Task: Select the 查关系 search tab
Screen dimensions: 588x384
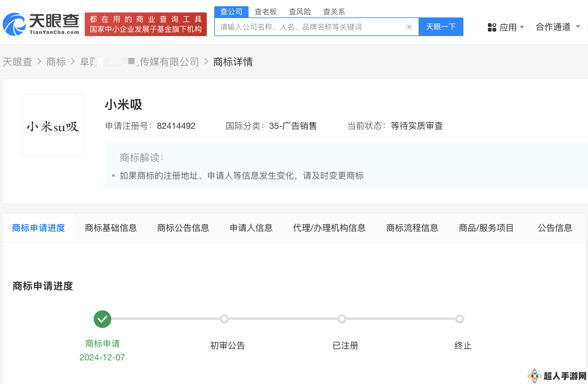Action: pos(334,12)
